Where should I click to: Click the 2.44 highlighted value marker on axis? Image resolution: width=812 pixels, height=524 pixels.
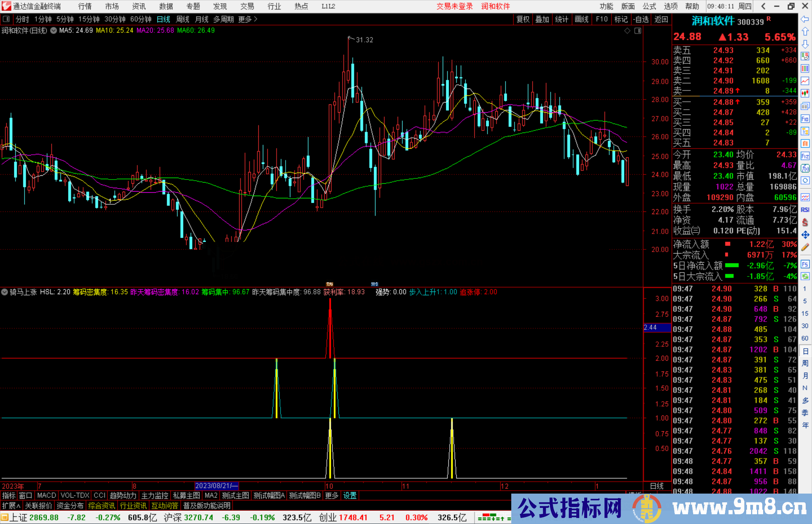656,328
